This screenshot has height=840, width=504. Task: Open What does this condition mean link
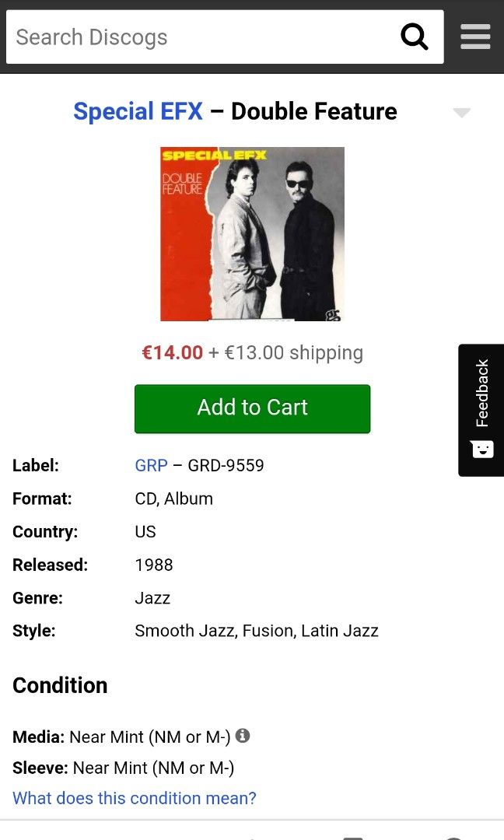(x=134, y=798)
